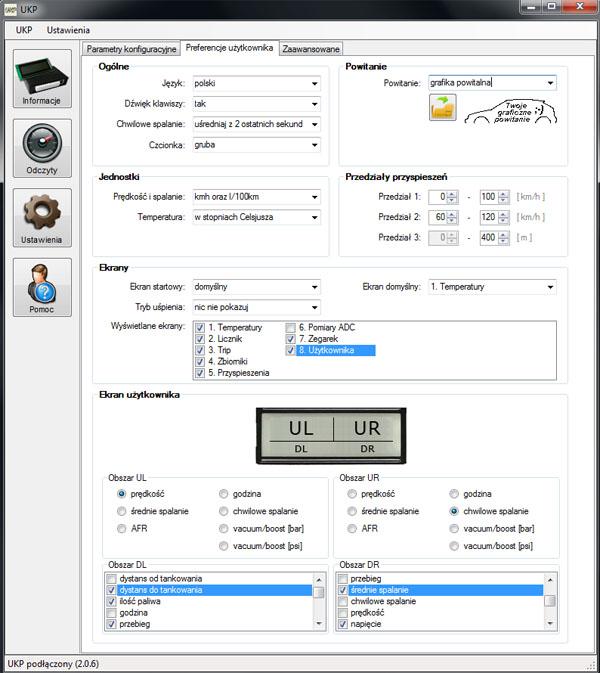This screenshot has height=673, width=600.
Task: Toggle ilość paliwa in Obszar DL
Action: point(111,601)
